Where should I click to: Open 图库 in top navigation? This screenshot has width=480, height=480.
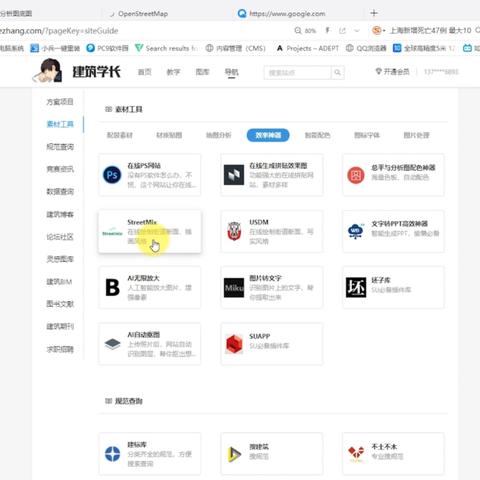(x=202, y=72)
